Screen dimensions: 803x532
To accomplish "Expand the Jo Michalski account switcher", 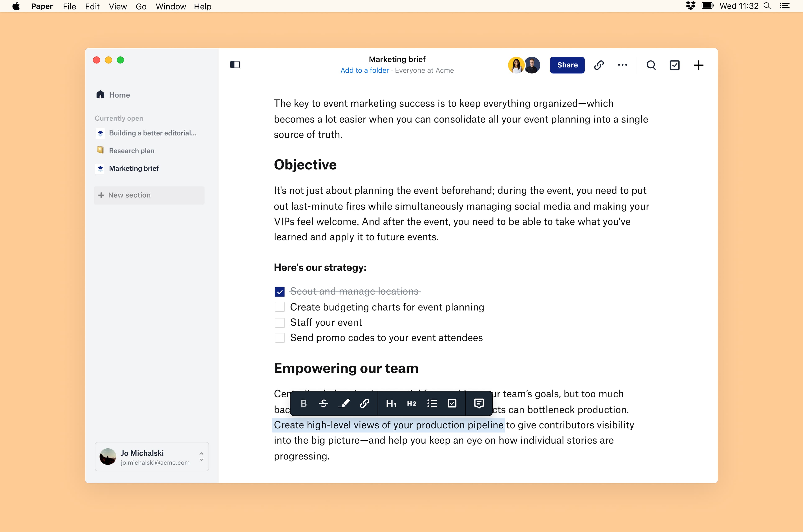I will tap(201, 456).
